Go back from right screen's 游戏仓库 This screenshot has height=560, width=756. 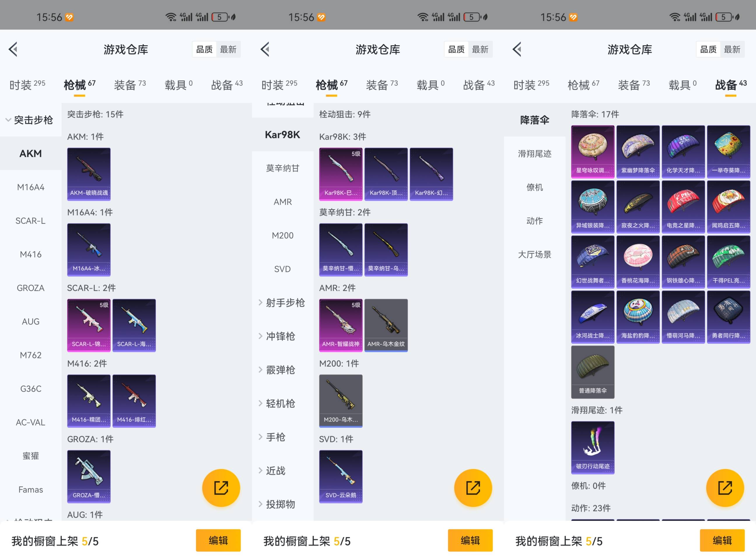coord(517,50)
